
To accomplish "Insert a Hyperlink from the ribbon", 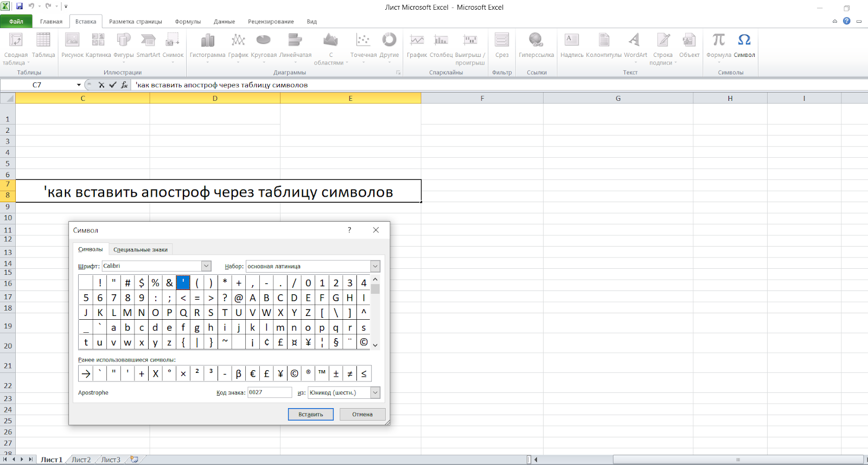I will (x=536, y=41).
